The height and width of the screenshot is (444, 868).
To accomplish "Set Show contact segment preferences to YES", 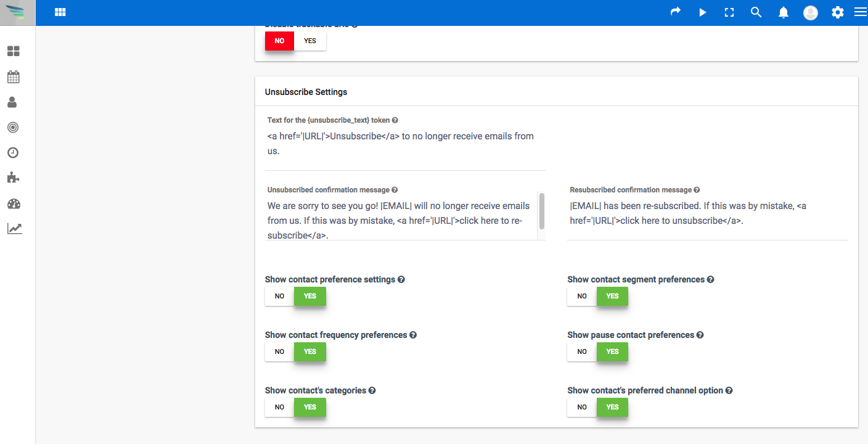I will pos(612,296).
